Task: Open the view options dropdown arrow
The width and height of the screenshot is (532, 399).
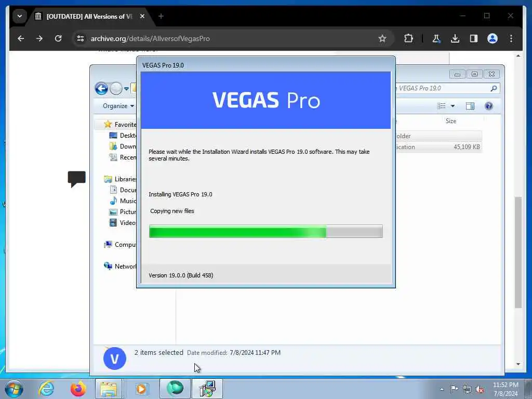Action: coord(453,106)
